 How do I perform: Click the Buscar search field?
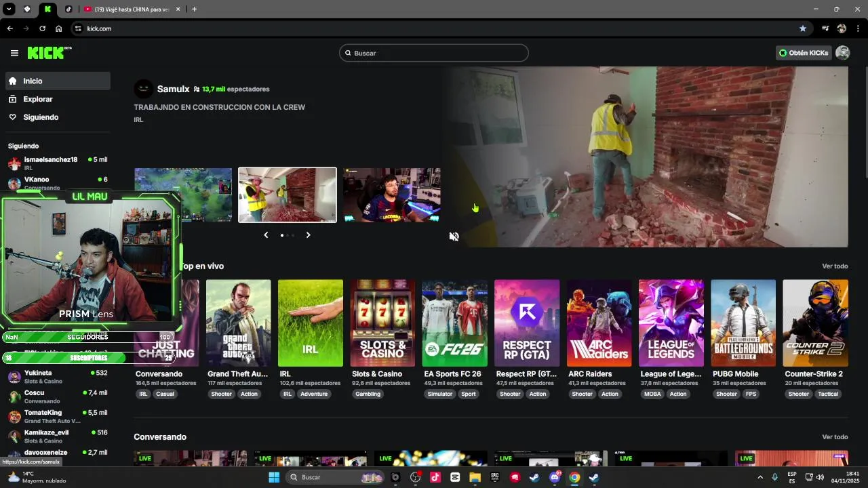point(434,53)
